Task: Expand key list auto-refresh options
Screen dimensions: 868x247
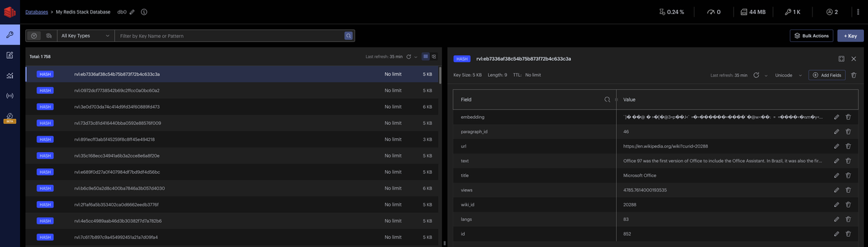Action: tap(416, 57)
